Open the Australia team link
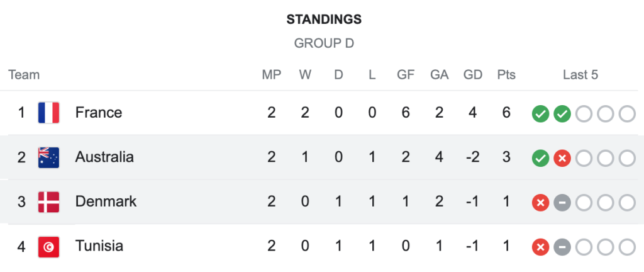 pyautogui.click(x=104, y=157)
